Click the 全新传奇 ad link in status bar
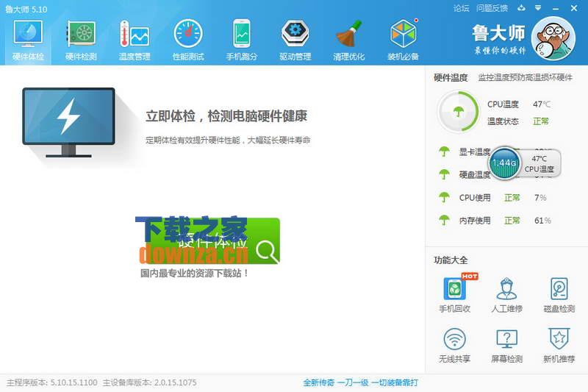Image resolution: width=588 pixels, height=392 pixels. point(360,382)
